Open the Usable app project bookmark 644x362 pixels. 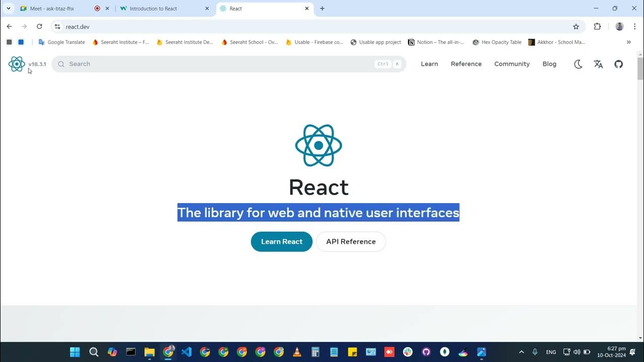pyautogui.click(x=376, y=42)
